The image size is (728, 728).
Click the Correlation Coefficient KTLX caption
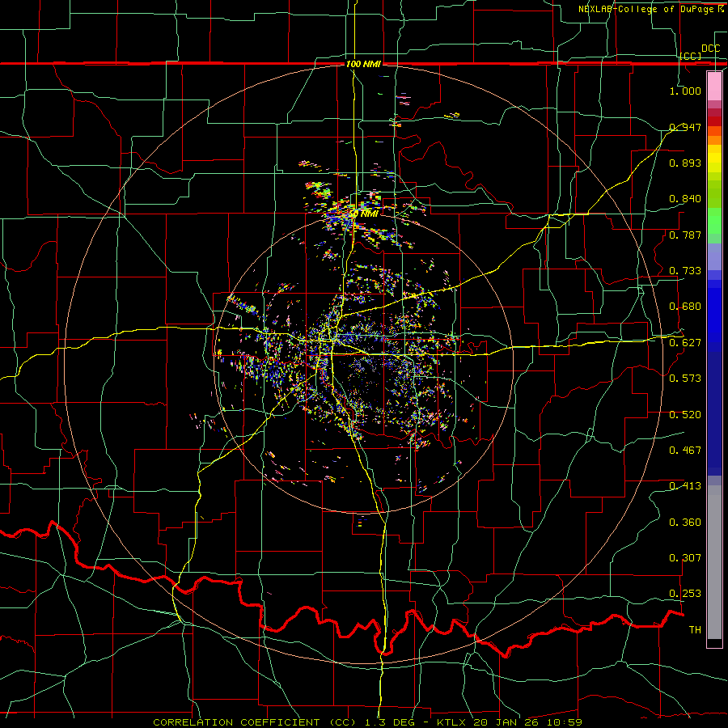point(367,722)
